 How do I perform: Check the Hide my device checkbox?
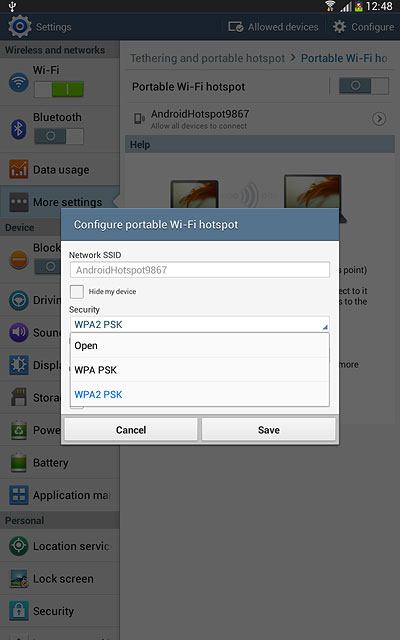point(77,292)
